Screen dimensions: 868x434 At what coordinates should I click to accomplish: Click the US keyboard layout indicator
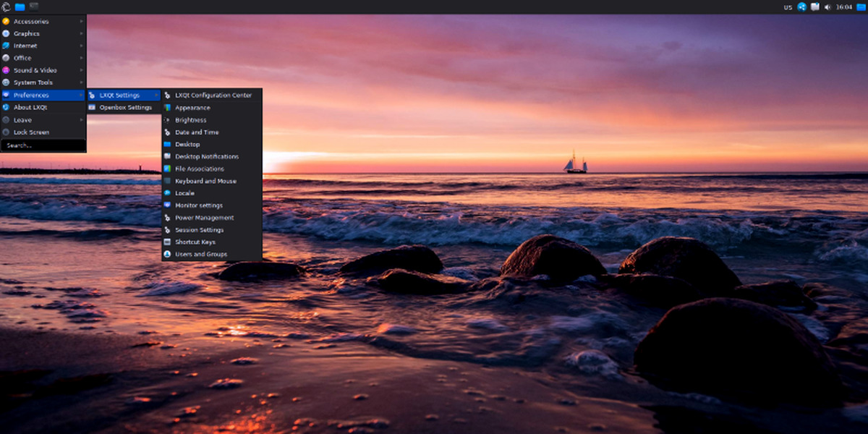tap(788, 7)
